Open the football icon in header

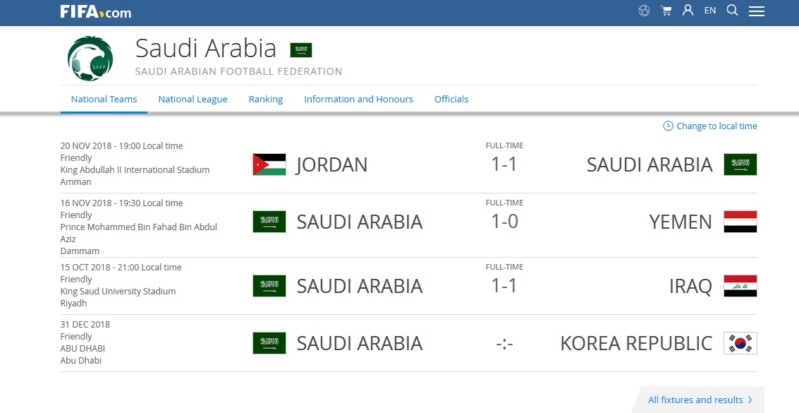[644, 11]
